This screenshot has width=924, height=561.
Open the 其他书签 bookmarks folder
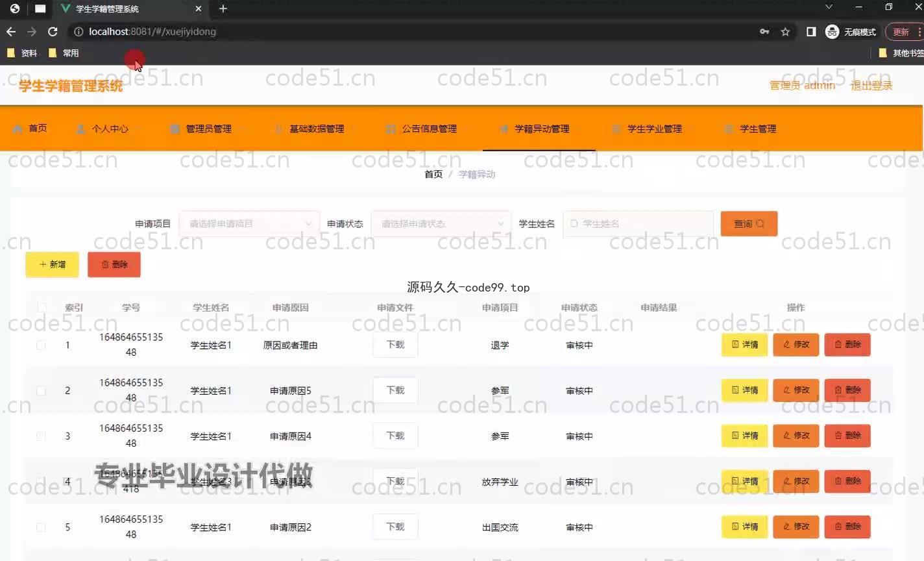point(901,53)
